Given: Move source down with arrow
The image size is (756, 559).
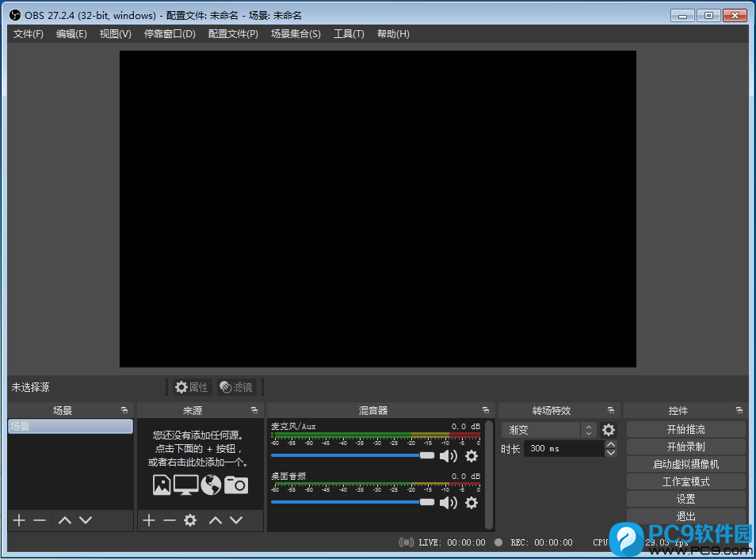Looking at the screenshot, I should point(236,520).
